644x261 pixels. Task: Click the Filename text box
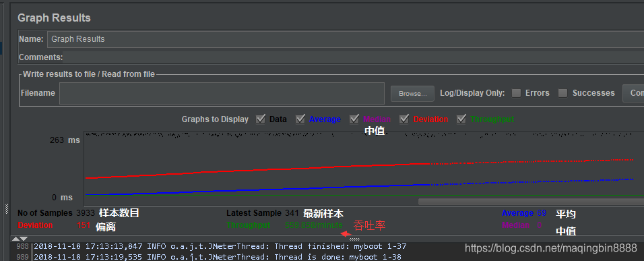(x=222, y=93)
